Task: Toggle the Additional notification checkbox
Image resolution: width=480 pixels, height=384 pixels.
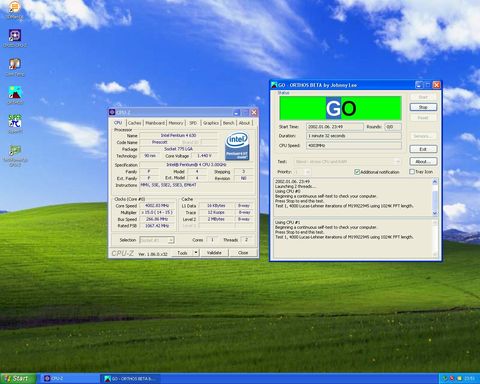Action: [357, 172]
